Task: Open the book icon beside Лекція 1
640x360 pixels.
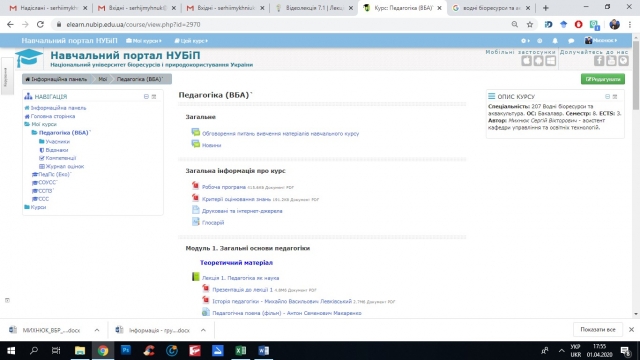Action: tap(196, 277)
